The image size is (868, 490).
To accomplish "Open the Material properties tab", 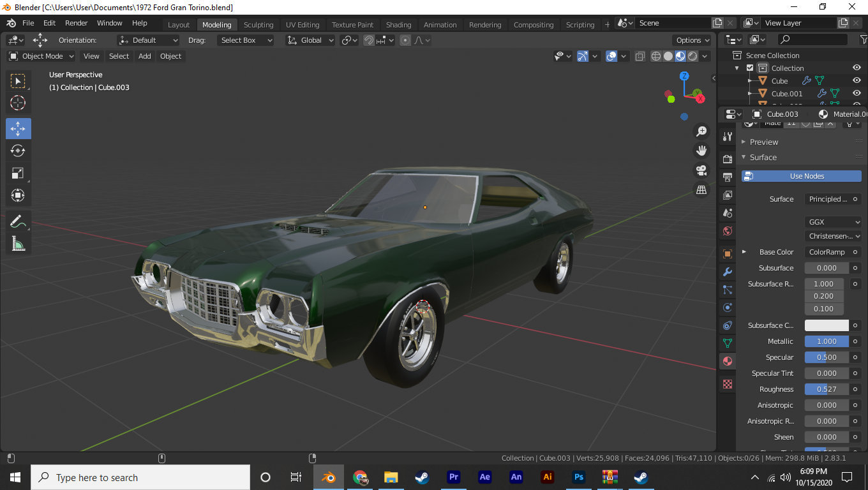I will click(727, 361).
